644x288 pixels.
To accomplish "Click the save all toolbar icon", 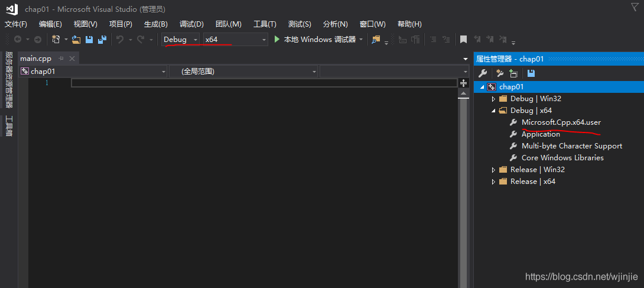I will (x=102, y=40).
